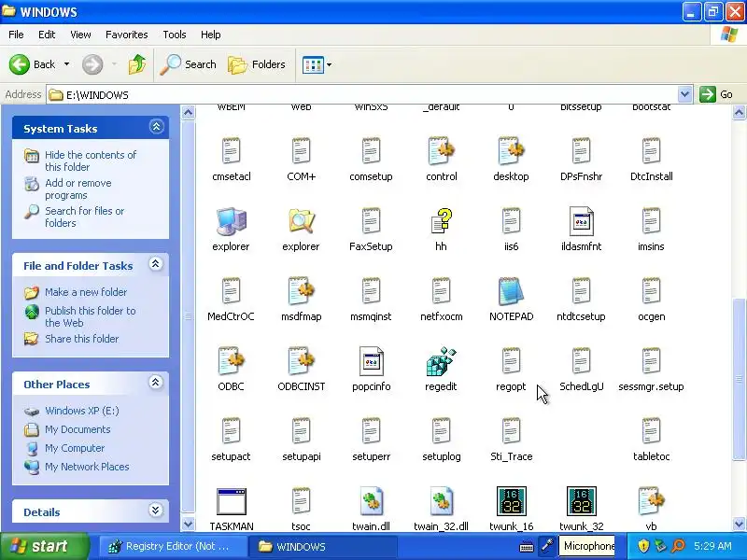Open the View menu
The height and width of the screenshot is (560, 747).
point(80,35)
